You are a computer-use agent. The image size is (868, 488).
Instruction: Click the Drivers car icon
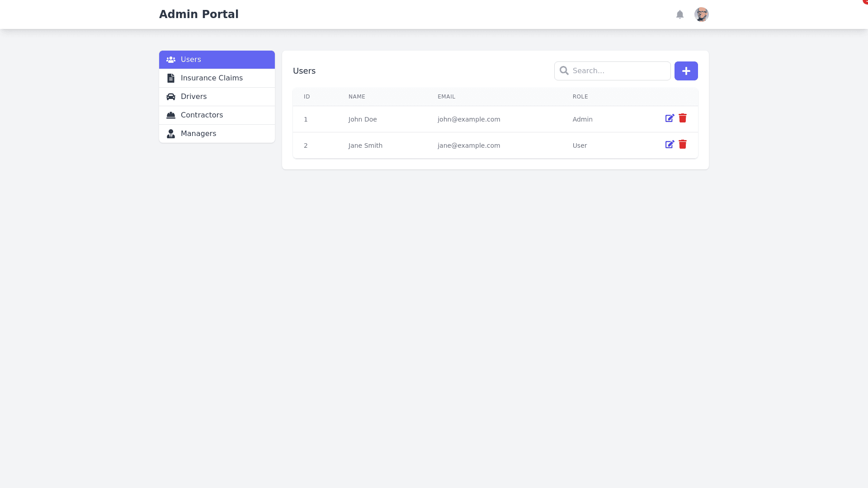coord(170,96)
